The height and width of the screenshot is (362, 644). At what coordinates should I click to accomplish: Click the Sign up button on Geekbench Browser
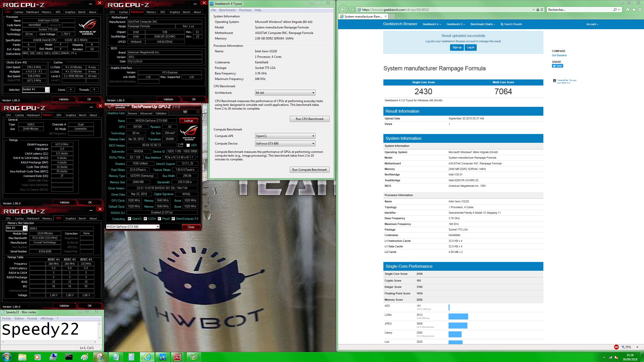tap(457, 47)
